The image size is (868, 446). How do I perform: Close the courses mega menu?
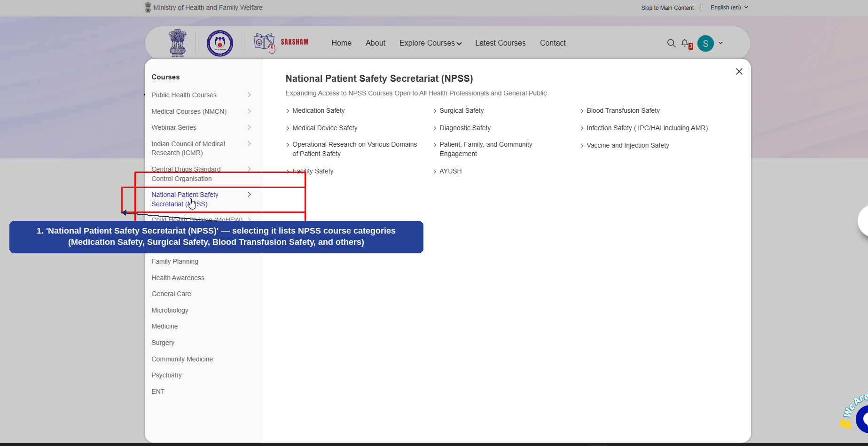pyautogui.click(x=739, y=71)
